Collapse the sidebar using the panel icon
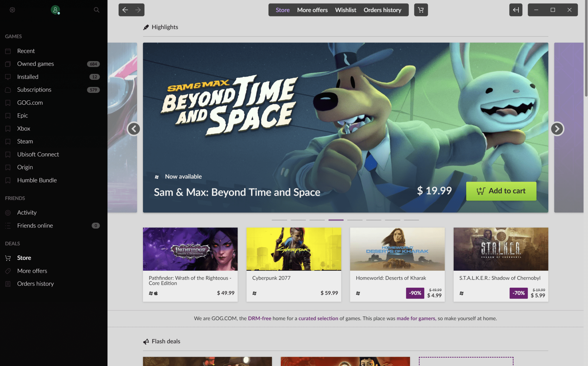The image size is (588, 366). (x=516, y=10)
